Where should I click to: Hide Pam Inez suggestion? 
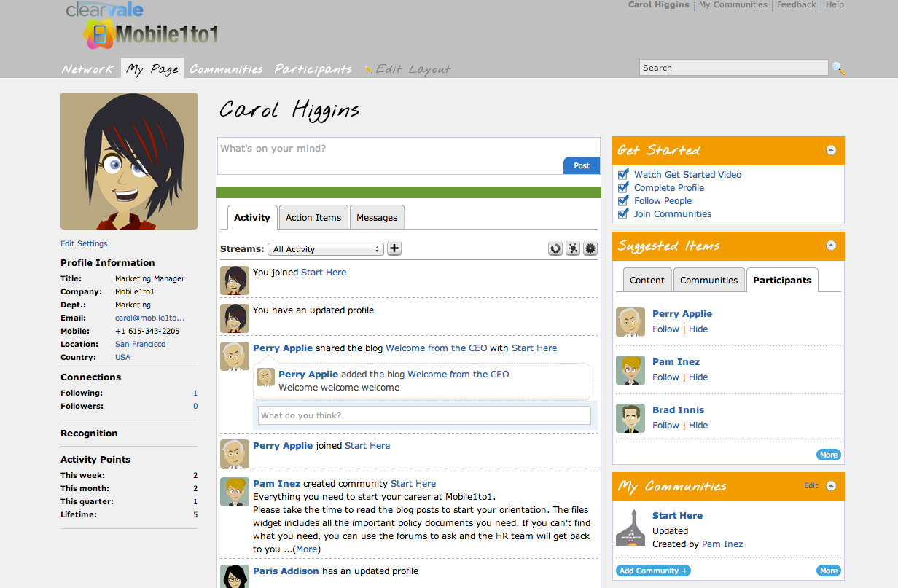(x=698, y=377)
